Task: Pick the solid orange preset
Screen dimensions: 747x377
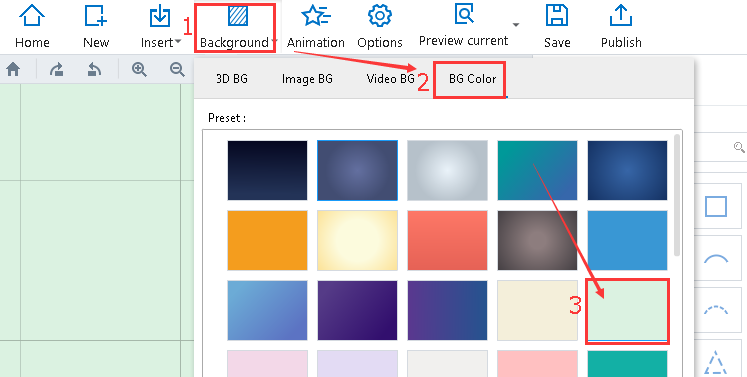Action: click(x=267, y=240)
